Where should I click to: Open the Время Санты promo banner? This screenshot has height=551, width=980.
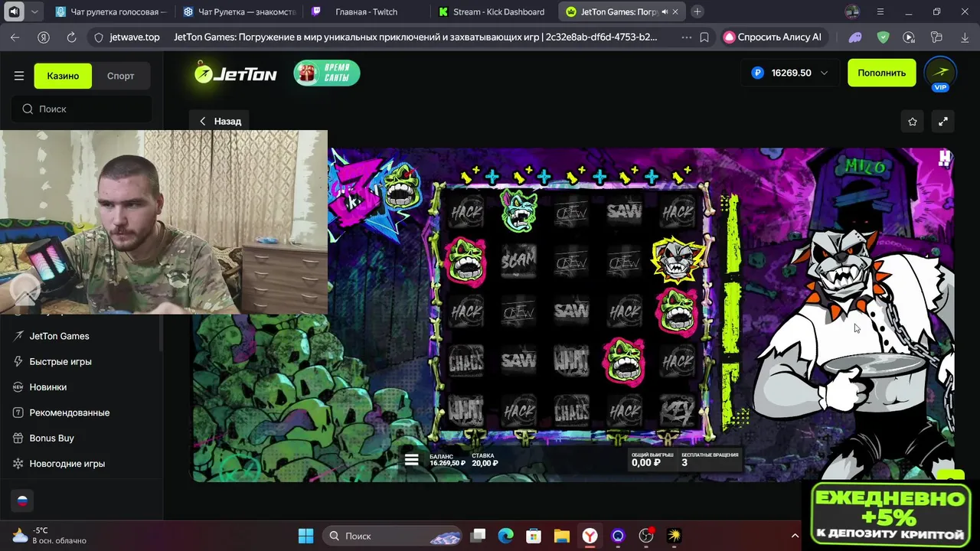click(327, 73)
